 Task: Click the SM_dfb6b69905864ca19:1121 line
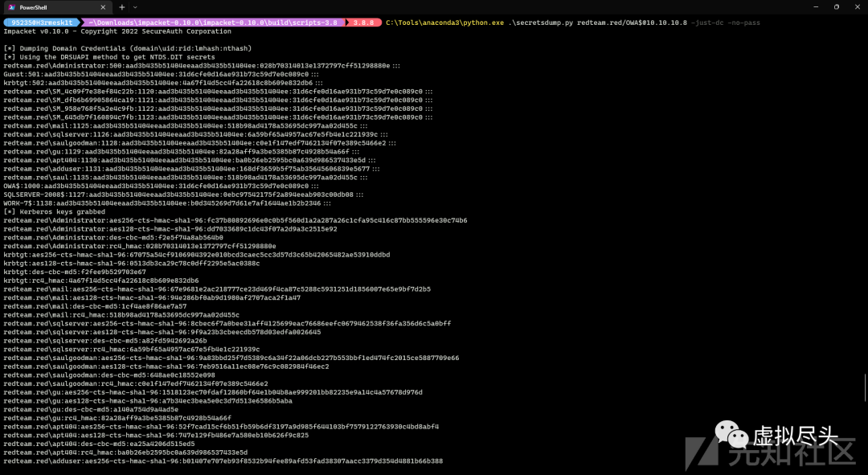218,100
